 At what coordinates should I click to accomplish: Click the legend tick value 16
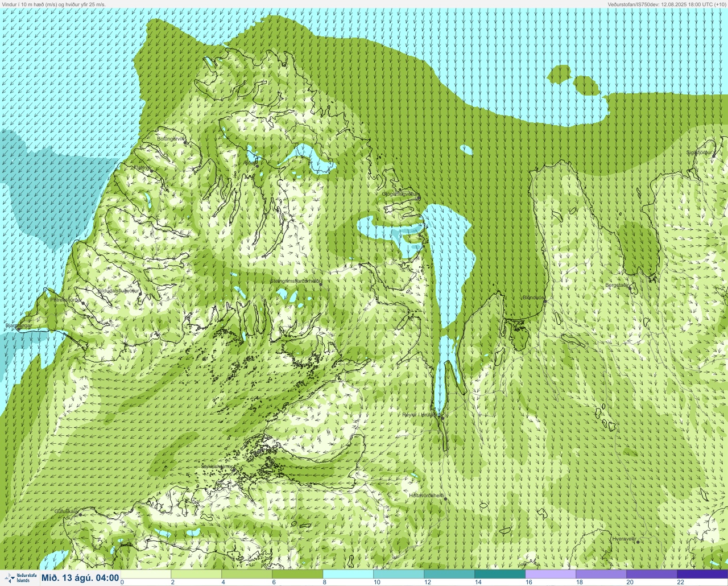[x=528, y=582]
